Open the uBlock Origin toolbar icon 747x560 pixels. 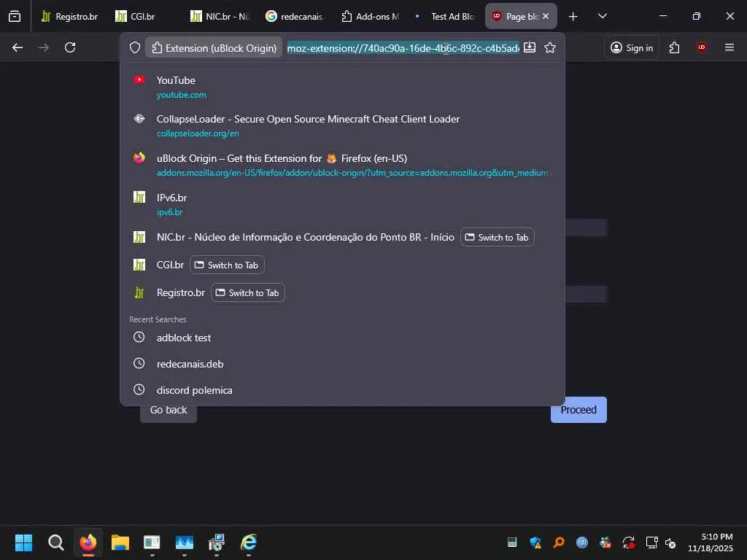coord(702,47)
